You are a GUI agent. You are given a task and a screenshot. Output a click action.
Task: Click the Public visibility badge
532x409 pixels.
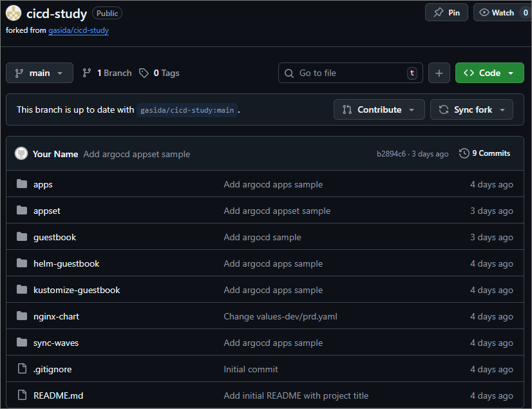click(107, 14)
